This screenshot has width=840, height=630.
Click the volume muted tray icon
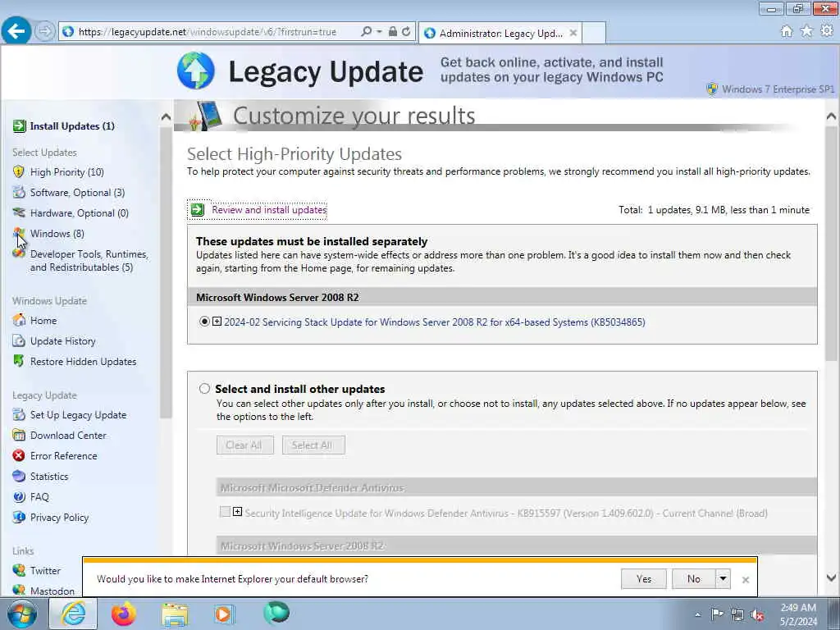(x=757, y=614)
